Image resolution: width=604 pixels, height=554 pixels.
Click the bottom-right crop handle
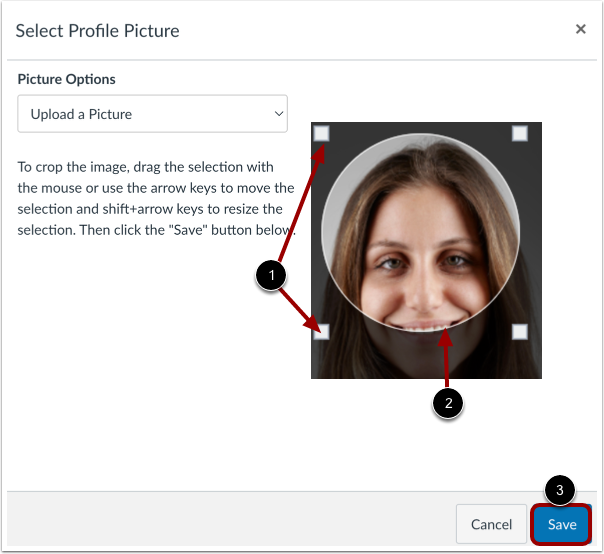520,332
